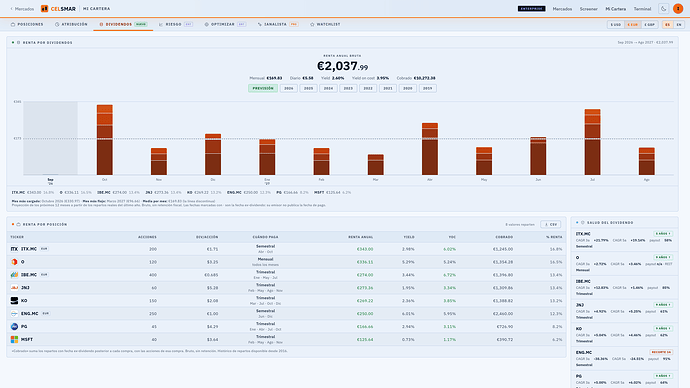Click the Posiciones tab briefcase icon
690x388 pixels.
(x=13, y=25)
